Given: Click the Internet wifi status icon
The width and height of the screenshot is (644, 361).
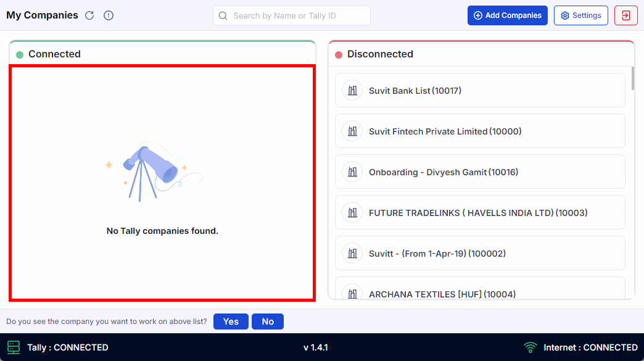Looking at the screenshot, I should 530,347.
